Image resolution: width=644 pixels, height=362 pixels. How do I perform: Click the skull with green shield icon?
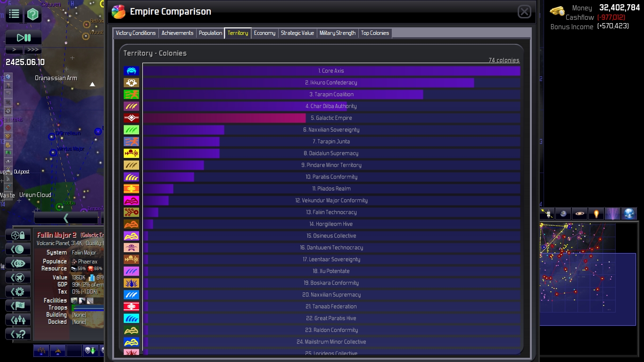pyautogui.click(x=90, y=351)
